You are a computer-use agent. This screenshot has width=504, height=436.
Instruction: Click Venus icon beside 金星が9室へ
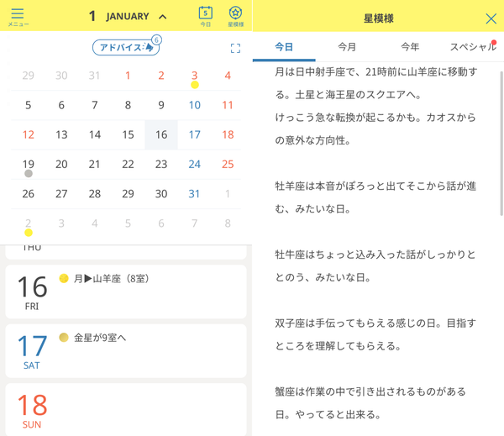point(64,337)
